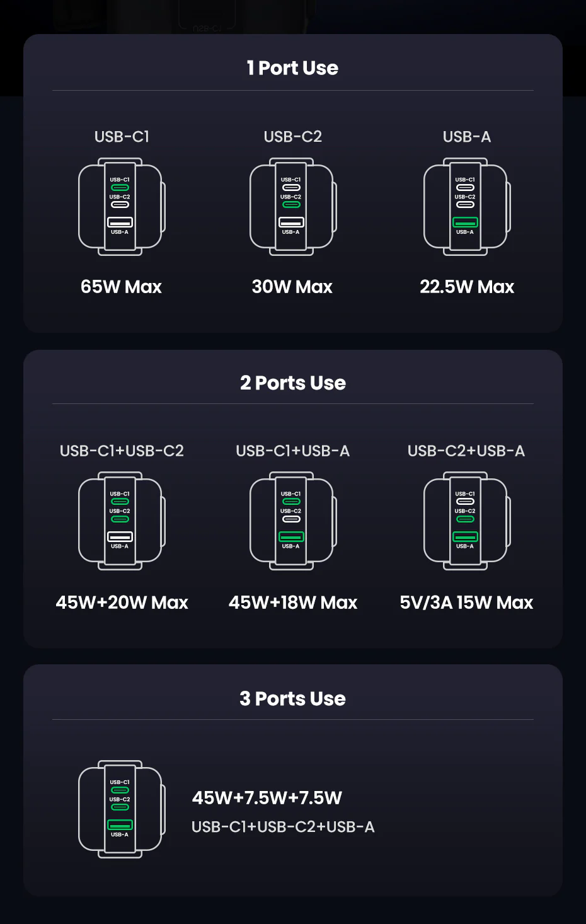Click the "22.5W Max" text
Viewport: 586px width, 924px height.
click(467, 287)
